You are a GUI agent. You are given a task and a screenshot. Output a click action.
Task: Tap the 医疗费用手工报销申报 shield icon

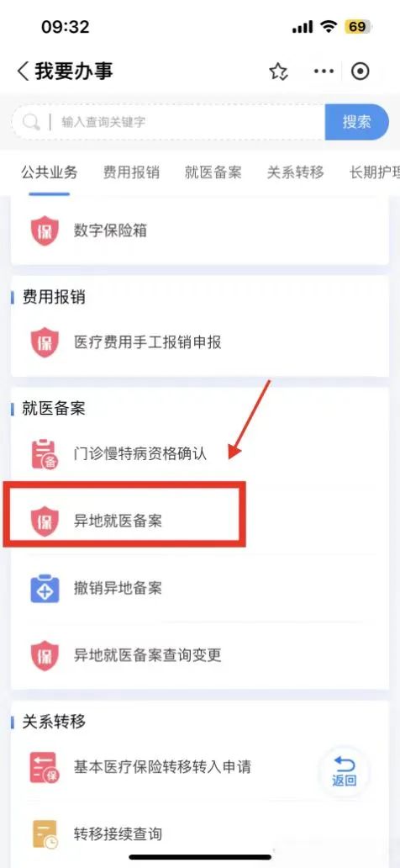[45, 342]
